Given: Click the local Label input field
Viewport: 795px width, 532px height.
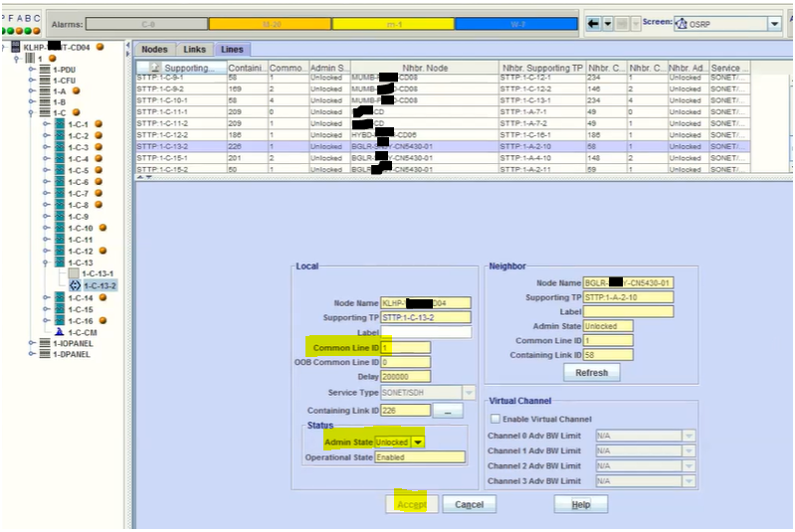Looking at the screenshot, I should (x=426, y=332).
